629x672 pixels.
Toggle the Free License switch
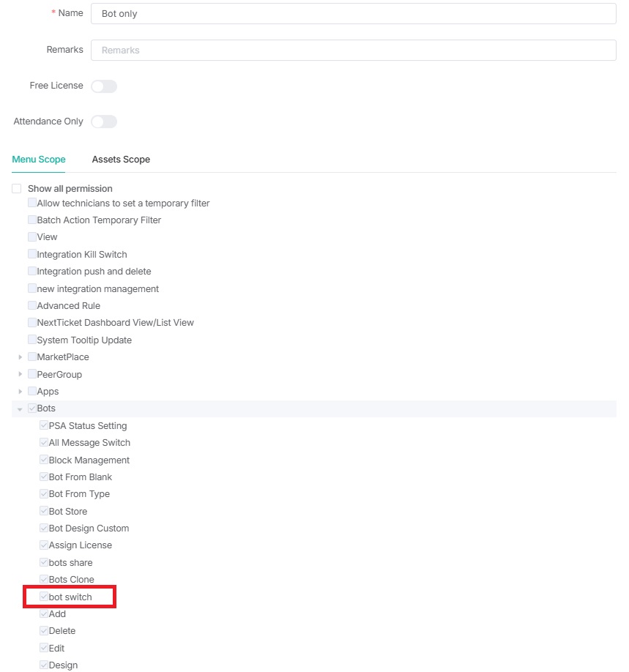pos(104,86)
